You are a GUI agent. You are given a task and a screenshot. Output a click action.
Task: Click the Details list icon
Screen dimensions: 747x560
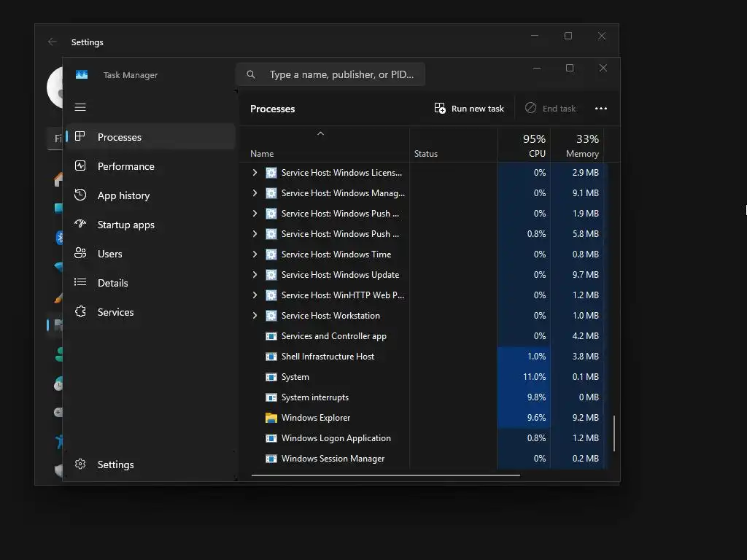pyautogui.click(x=80, y=282)
